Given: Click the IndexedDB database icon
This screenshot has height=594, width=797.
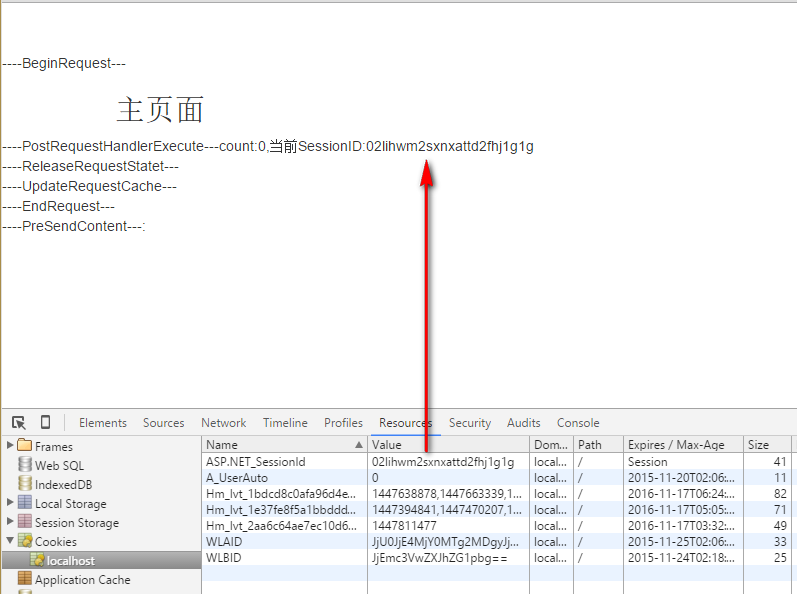Looking at the screenshot, I should pos(25,483).
